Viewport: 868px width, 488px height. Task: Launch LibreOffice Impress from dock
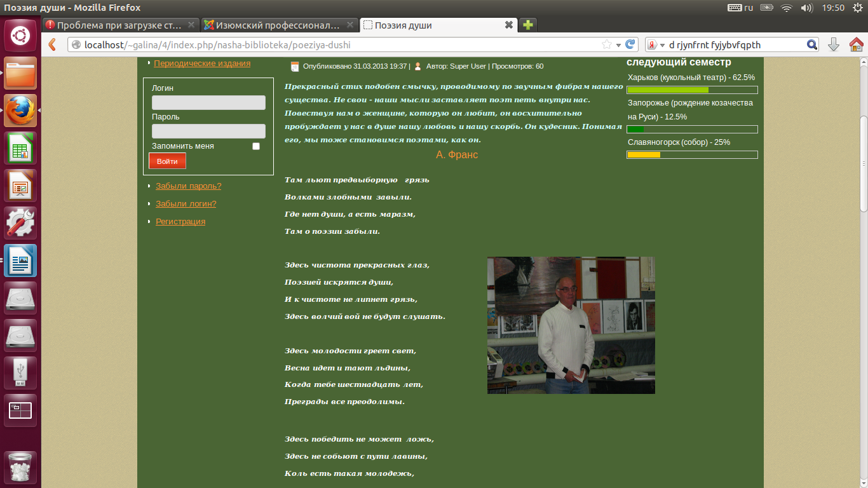point(20,186)
